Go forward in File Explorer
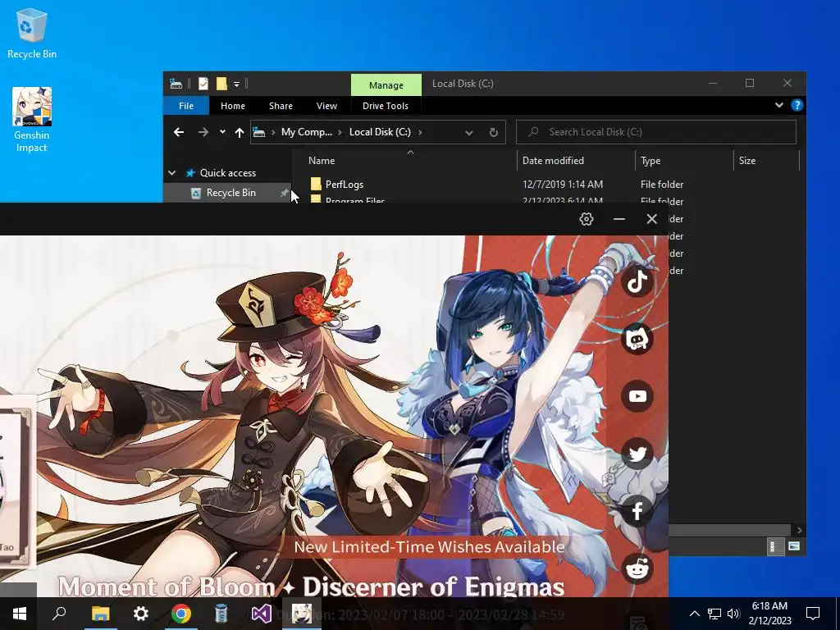 (x=203, y=132)
